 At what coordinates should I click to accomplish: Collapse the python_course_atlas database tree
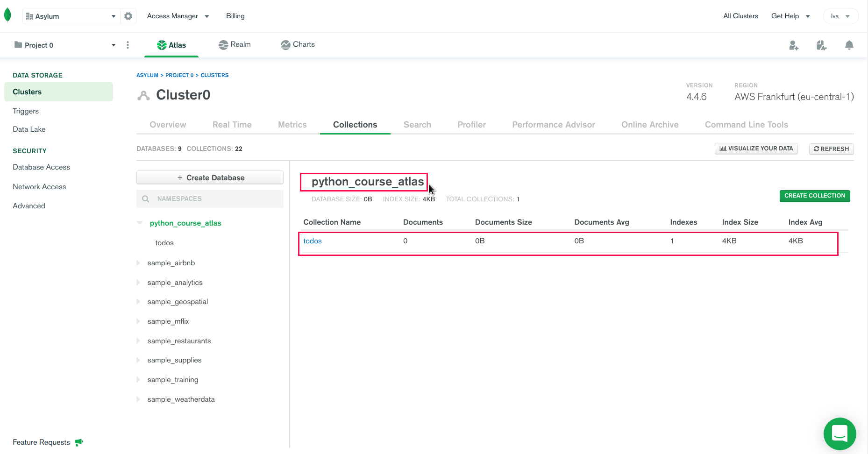pyautogui.click(x=140, y=223)
